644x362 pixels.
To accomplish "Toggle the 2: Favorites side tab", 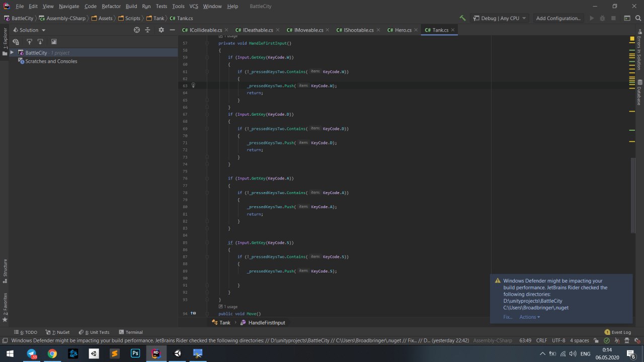I will (5, 307).
